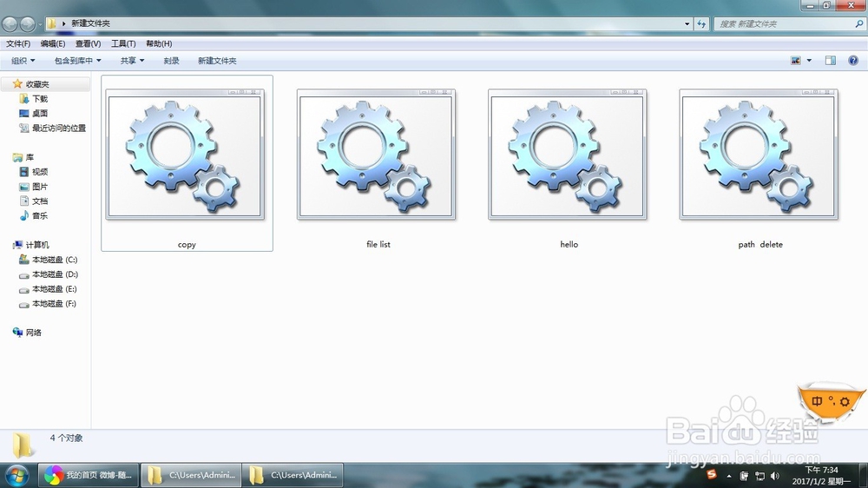
Task: Refresh the folder view
Action: (x=701, y=23)
